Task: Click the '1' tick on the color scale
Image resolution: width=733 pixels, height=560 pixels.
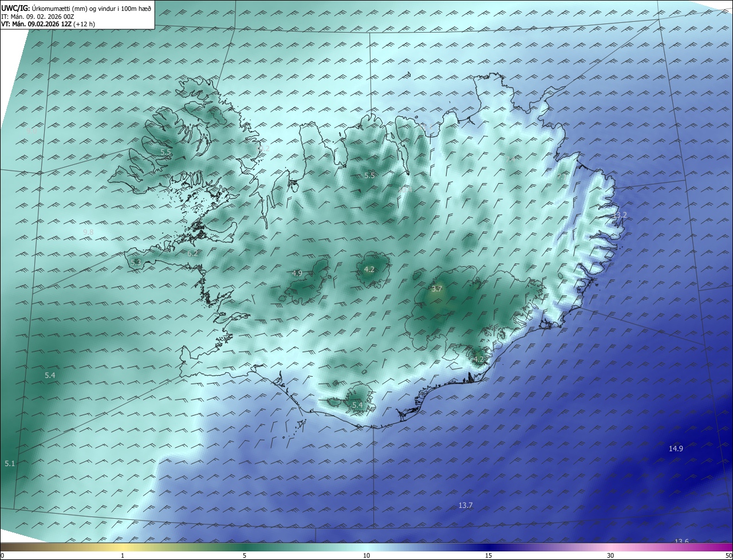Action: tap(123, 556)
